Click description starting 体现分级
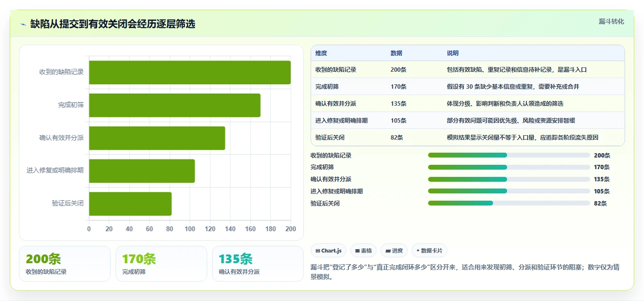 tap(505, 104)
